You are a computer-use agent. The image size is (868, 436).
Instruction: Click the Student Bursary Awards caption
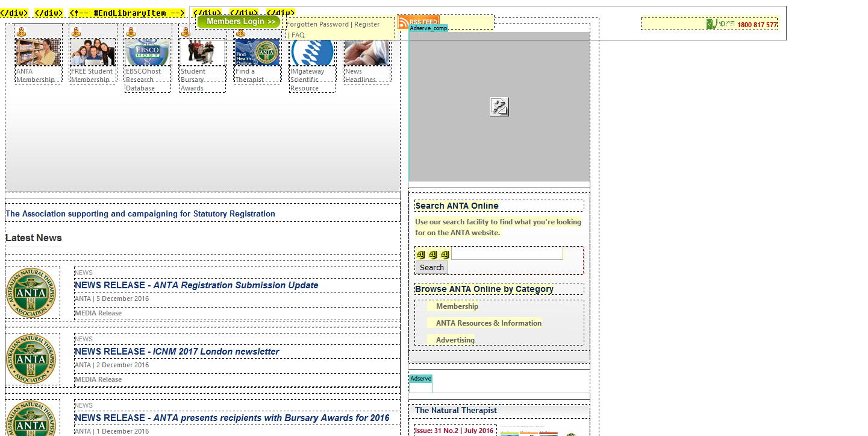pyautogui.click(x=193, y=80)
